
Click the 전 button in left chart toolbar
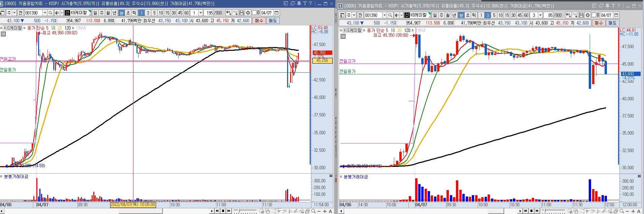pyautogui.click(x=21, y=13)
